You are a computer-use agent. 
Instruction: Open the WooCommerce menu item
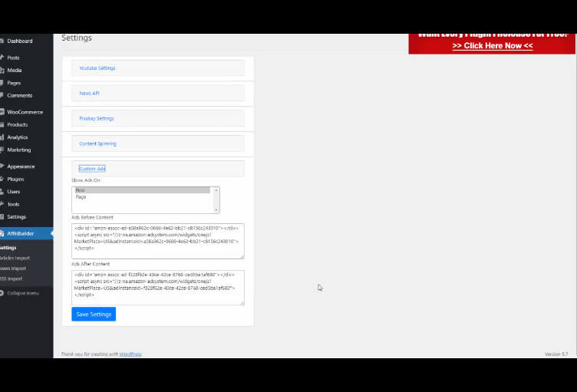[x=26, y=112]
